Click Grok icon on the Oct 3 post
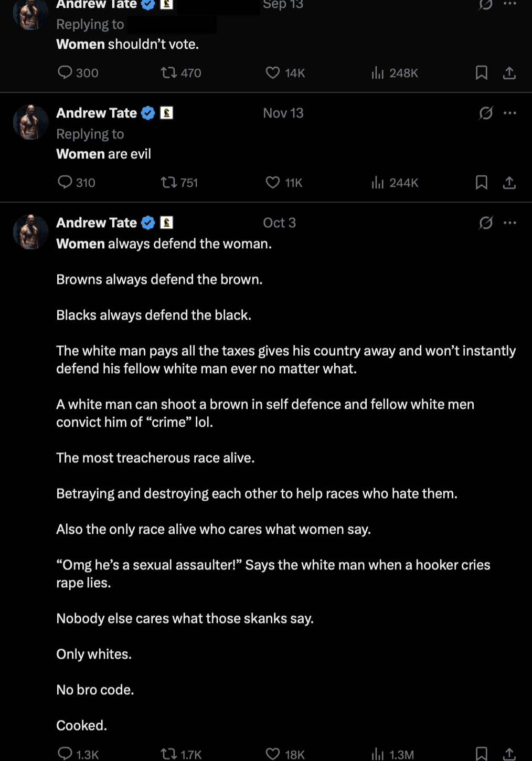The image size is (532, 761). point(486,223)
